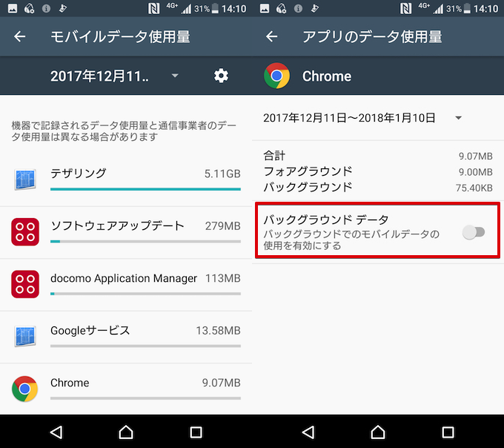Image resolution: width=504 pixels, height=448 pixels.
Task: Tap the テザリング app icon
Action: click(x=24, y=179)
